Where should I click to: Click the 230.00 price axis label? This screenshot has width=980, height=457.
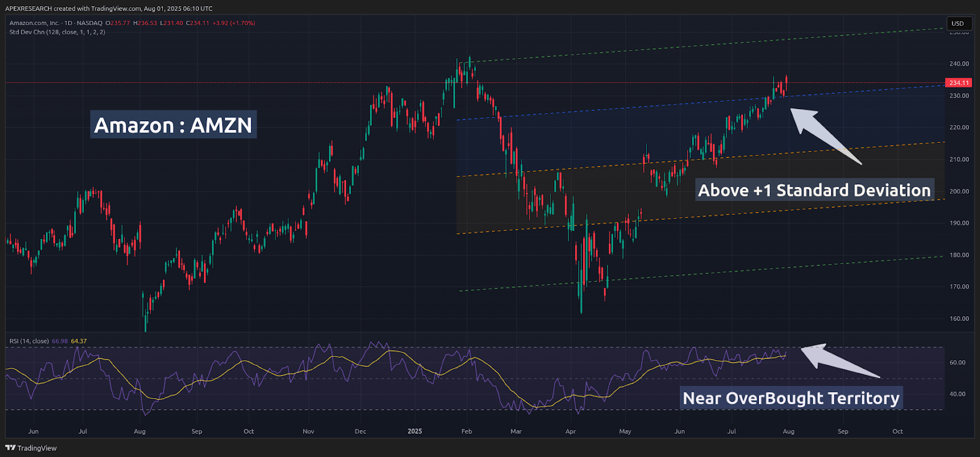click(959, 96)
